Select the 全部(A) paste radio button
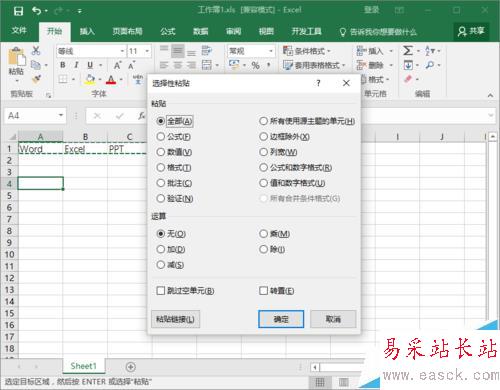The height and width of the screenshot is (390, 500). (x=161, y=121)
